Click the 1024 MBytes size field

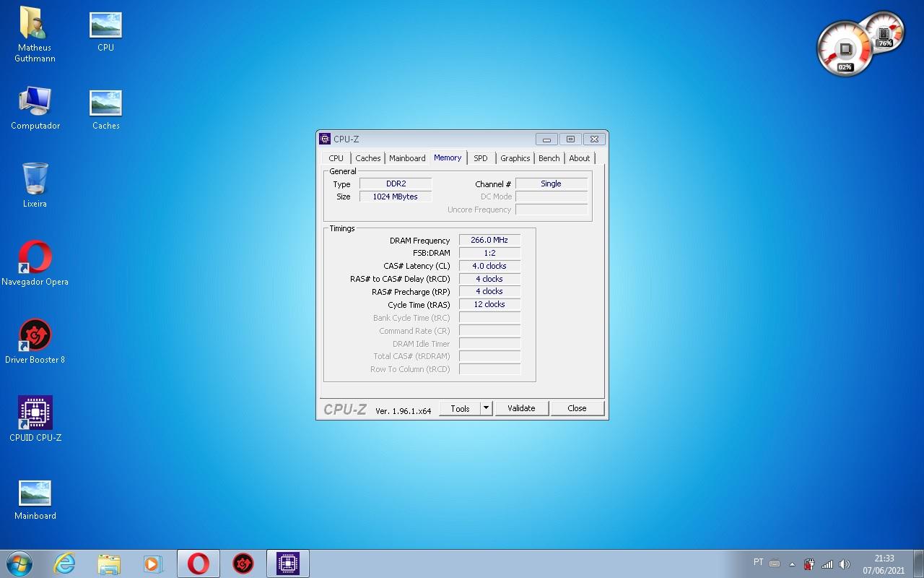click(396, 197)
